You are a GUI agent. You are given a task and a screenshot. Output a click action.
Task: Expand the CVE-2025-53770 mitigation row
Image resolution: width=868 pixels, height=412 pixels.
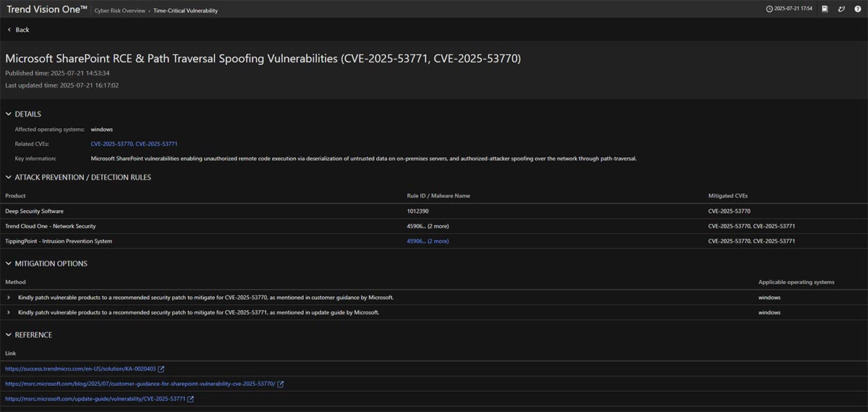tap(9, 298)
